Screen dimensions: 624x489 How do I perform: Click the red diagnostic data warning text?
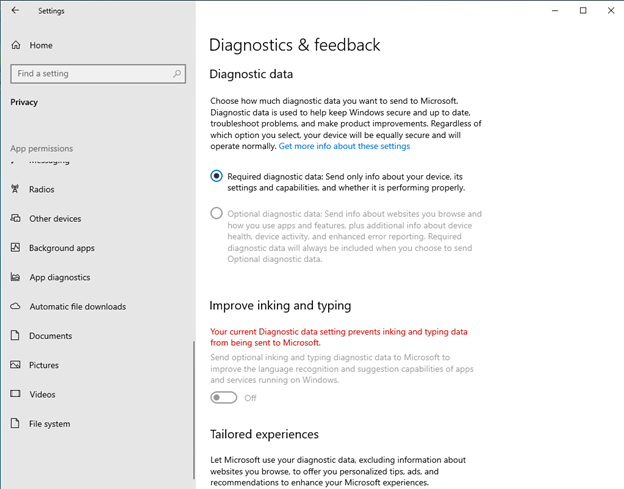click(x=339, y=337)
